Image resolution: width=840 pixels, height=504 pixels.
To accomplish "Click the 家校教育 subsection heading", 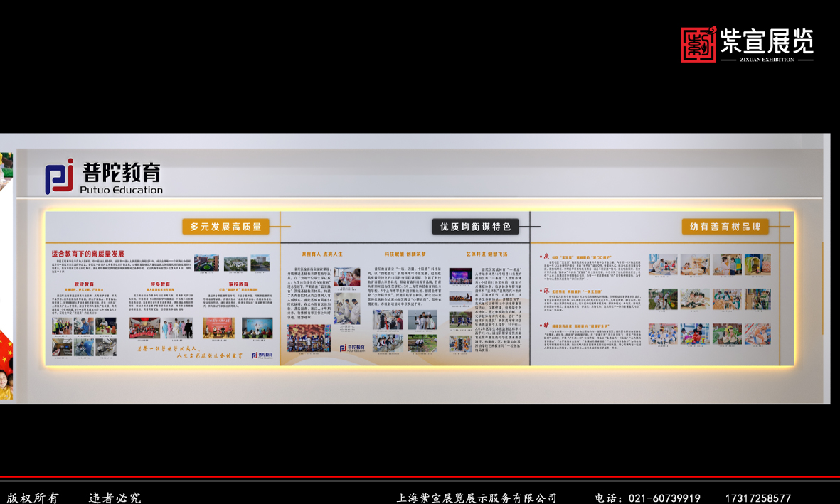I will 238,284.
